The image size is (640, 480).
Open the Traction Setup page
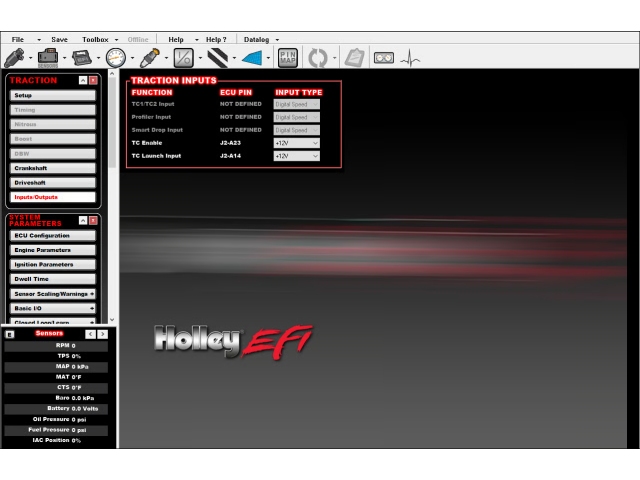tap(53, 96)
